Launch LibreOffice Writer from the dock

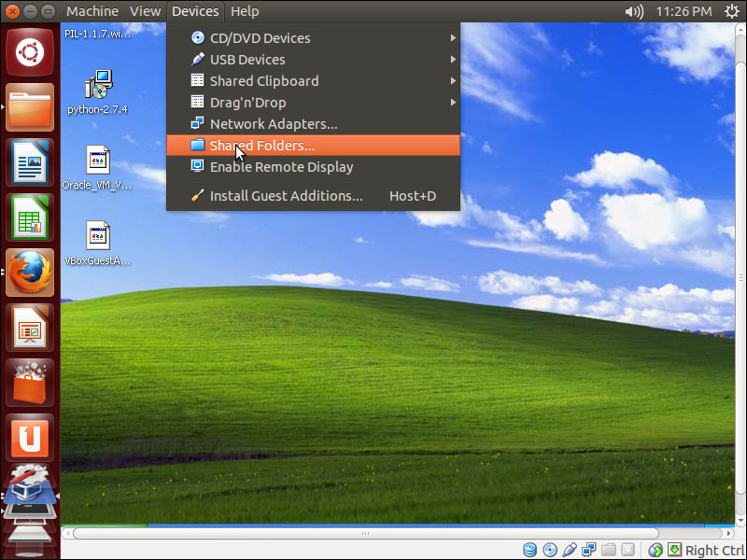30,162
